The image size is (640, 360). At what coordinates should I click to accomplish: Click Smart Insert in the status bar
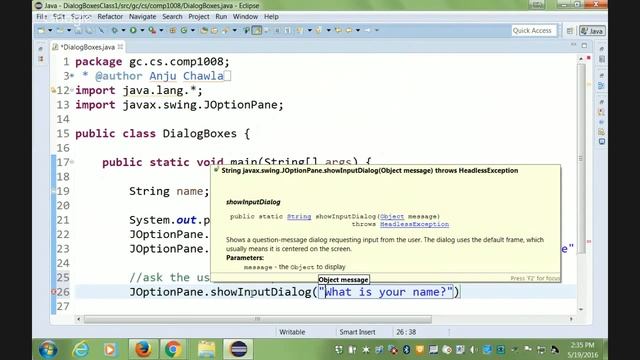[358, 332]
